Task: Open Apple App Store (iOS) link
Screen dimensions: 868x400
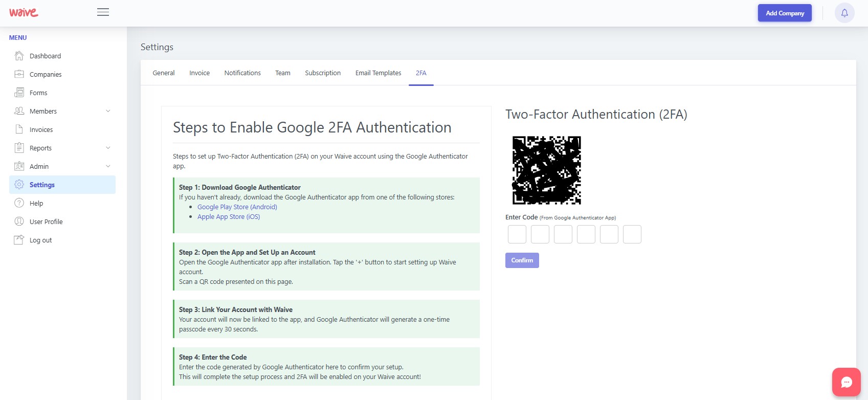Action: [229, 217]
